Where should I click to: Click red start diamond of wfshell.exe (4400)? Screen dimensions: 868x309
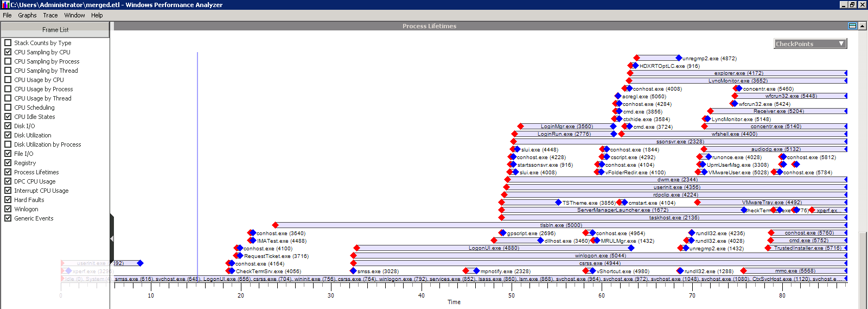point(622,134)
